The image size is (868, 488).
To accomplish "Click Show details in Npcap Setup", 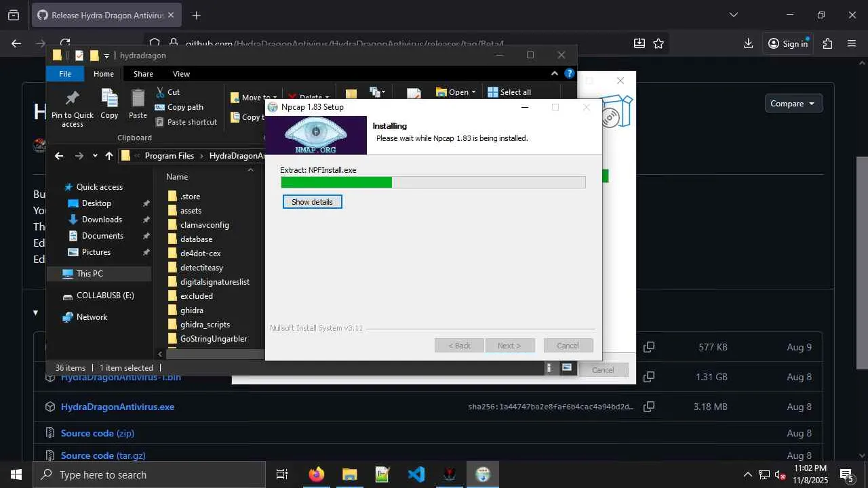I will 312,202.
